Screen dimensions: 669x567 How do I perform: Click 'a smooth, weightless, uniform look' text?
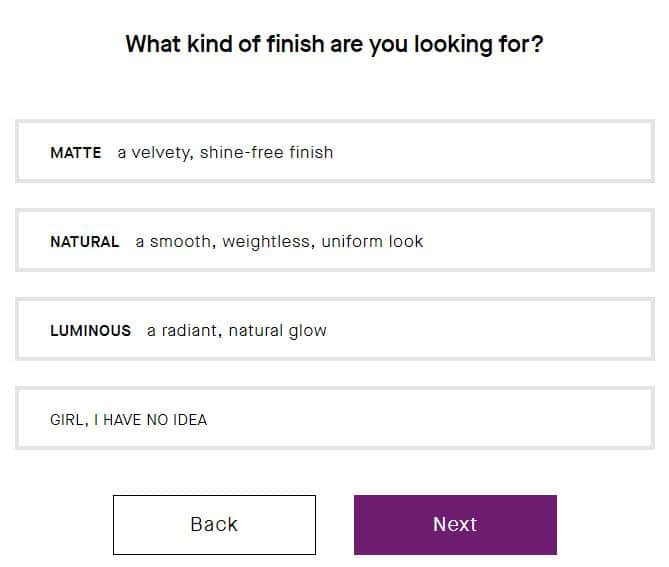pyautogui.click(x=279, y=242)
